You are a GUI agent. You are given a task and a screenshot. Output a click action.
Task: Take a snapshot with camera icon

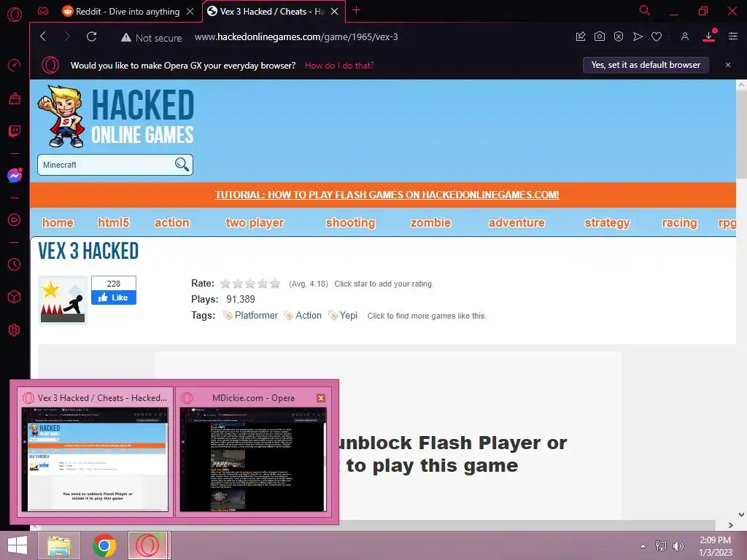[x=600, y=36]
